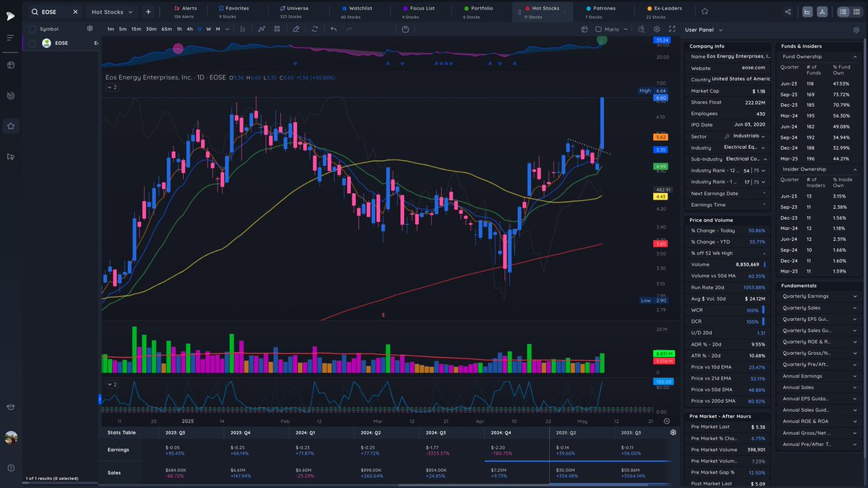Click the fullscreen chart icon
This screenshot has width=868, height=488.
pos(671,29)
